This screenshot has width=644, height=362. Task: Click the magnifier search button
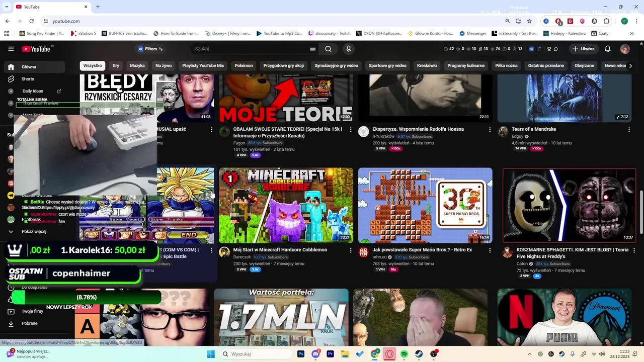coord(328,49)
